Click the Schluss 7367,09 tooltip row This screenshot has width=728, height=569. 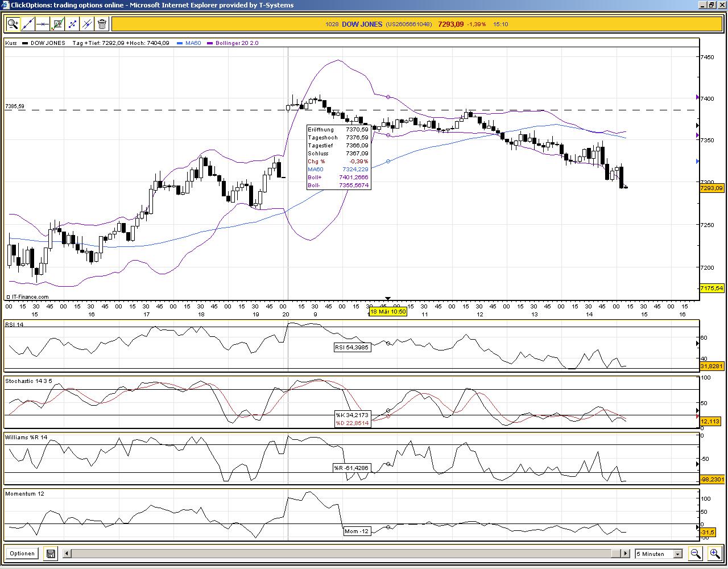coord(338,154)
